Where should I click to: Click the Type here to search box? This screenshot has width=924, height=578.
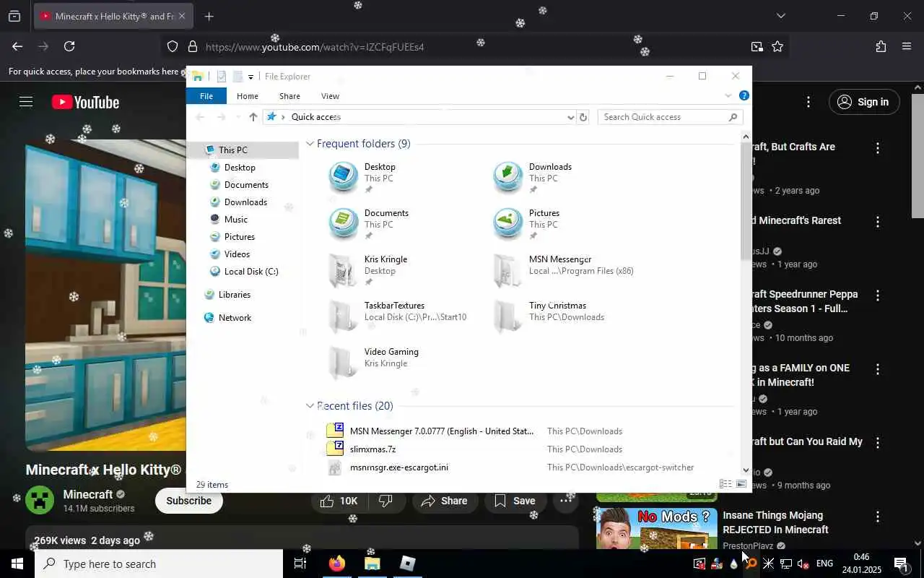(159, 564)
